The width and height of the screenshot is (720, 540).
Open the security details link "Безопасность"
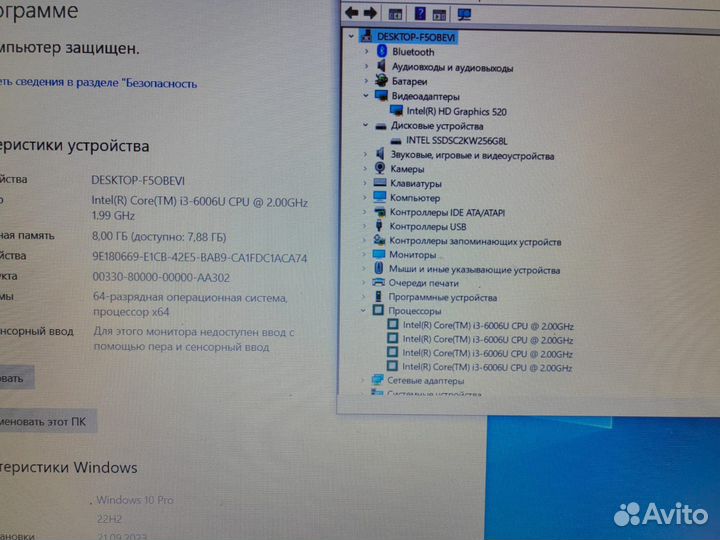pos(98,83)
